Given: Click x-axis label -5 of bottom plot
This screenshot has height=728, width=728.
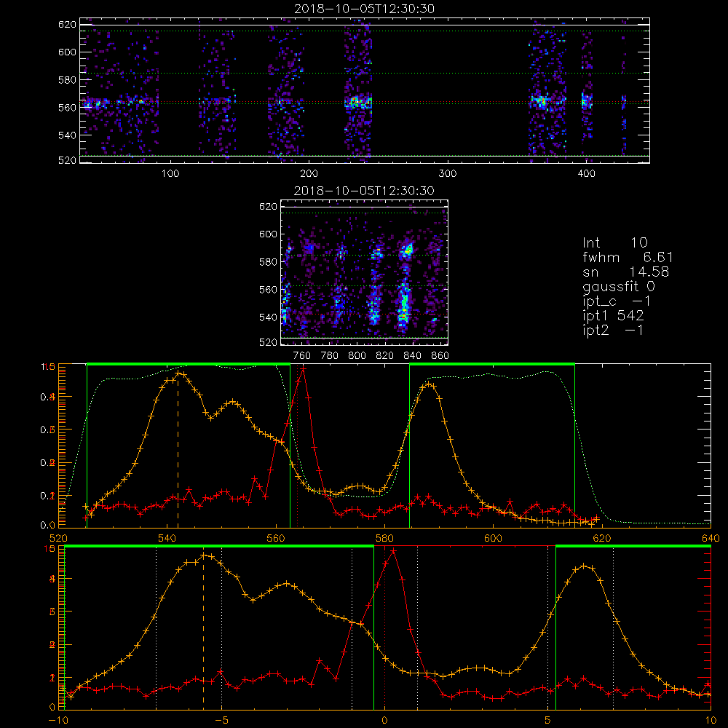Looking at the screenshot, I should click(x=221, y=721).
